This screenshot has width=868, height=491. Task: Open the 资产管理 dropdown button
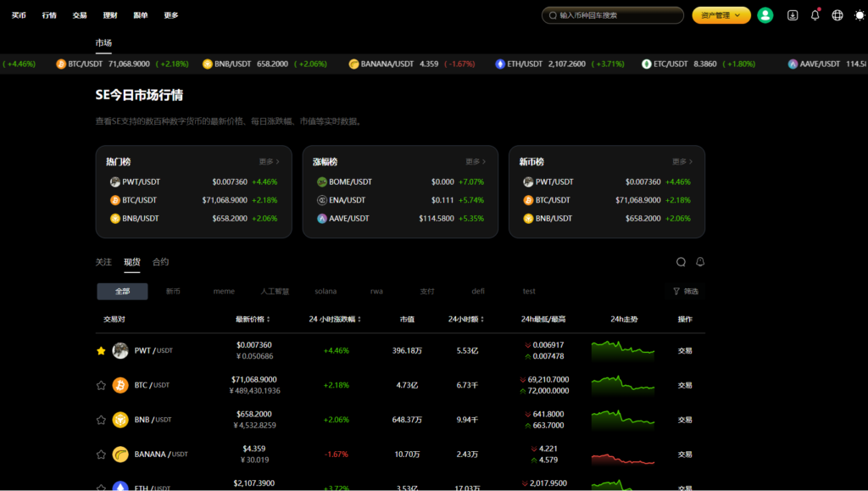pos(721,15)
